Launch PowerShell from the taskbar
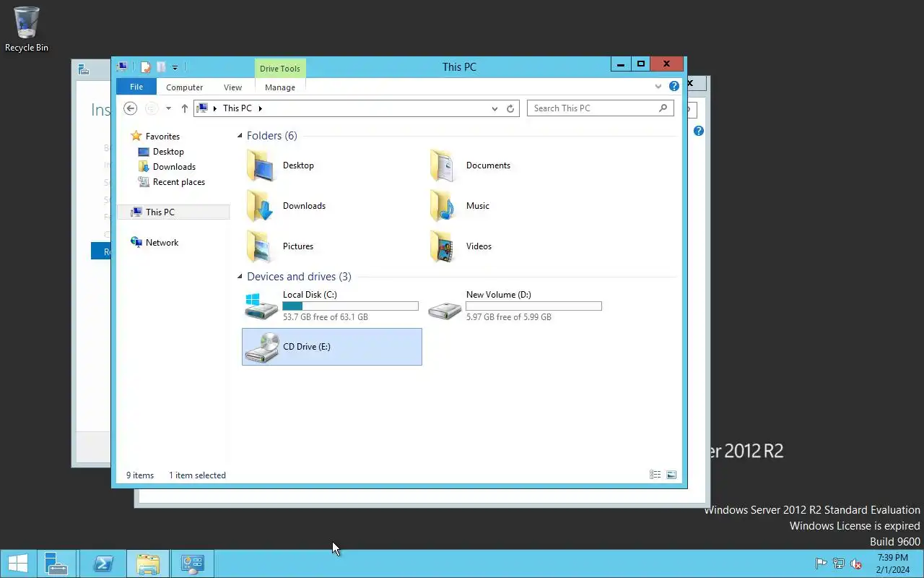The width and height of the screenshot is (924, 578). pyautogui.click(x=103, y=564)
